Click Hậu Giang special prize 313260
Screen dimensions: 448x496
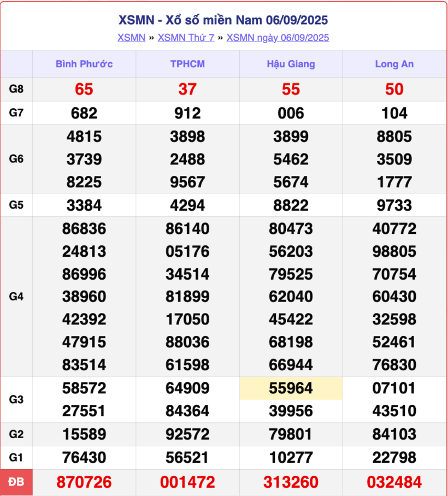pos(291,482)
